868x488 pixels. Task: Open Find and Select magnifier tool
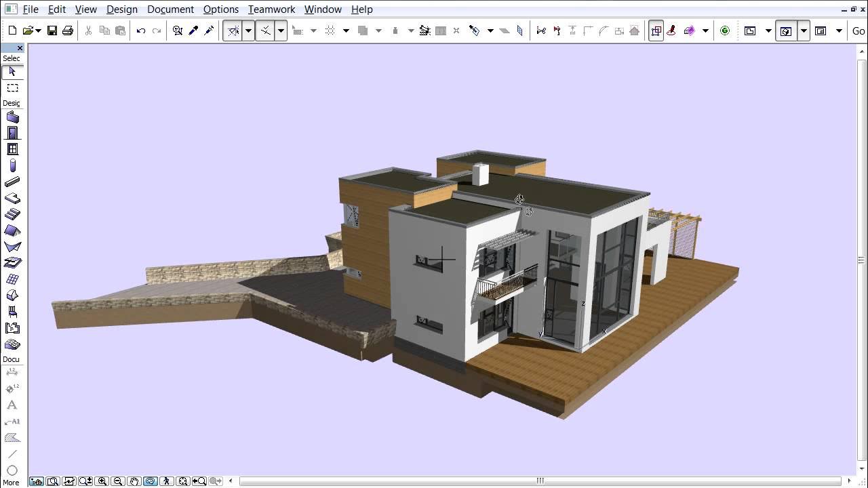(178, 30)
